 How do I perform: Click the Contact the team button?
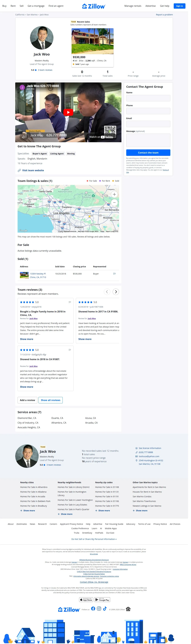tap(148, 152)
